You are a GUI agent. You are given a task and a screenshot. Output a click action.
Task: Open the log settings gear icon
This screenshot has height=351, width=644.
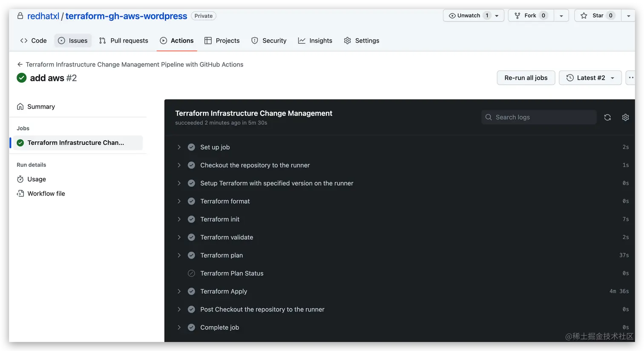point(625,118)
